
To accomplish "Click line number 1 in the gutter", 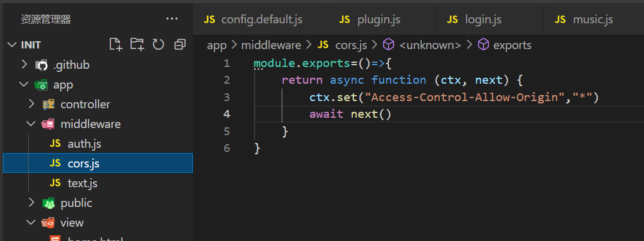I will click(x=226, y=63).
